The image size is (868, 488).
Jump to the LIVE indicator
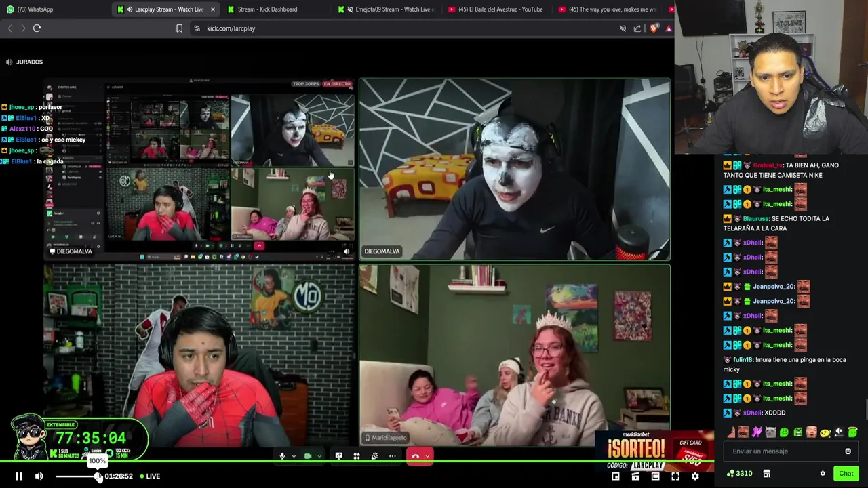click(150, 476)
